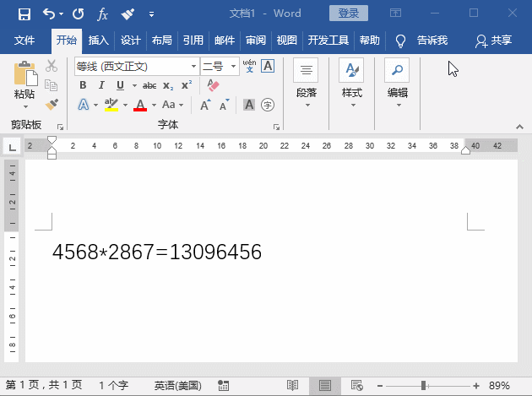This screenshot has height=396, width=532.
Task: Toggle superscript formatting
Action: pos(187,85)
